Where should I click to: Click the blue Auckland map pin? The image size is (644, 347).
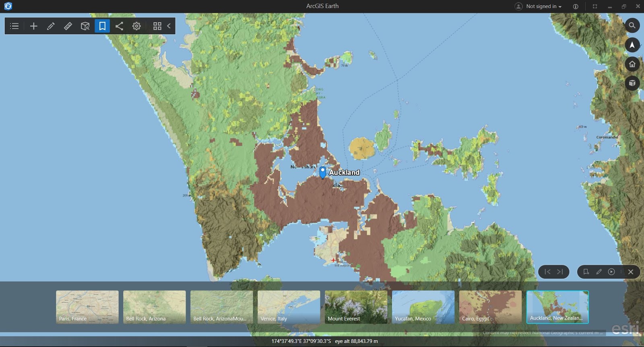pos(322,172)
